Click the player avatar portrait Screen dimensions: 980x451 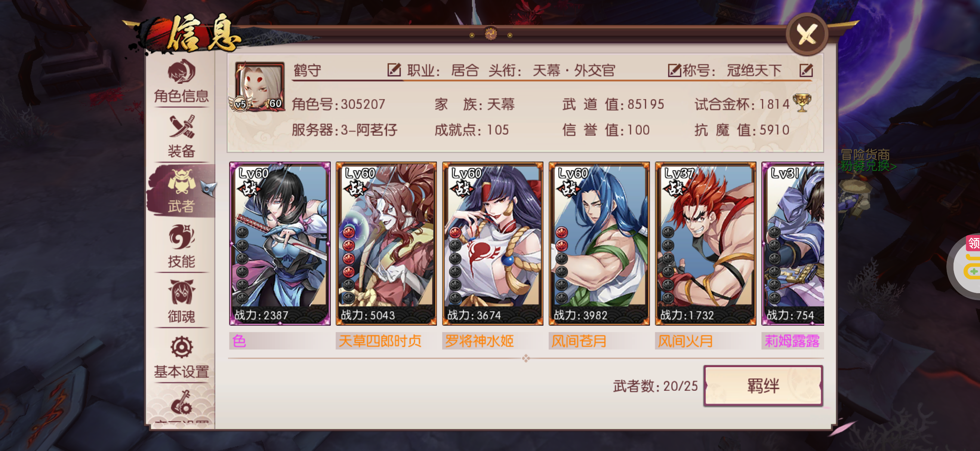click(x=259, y=87)
